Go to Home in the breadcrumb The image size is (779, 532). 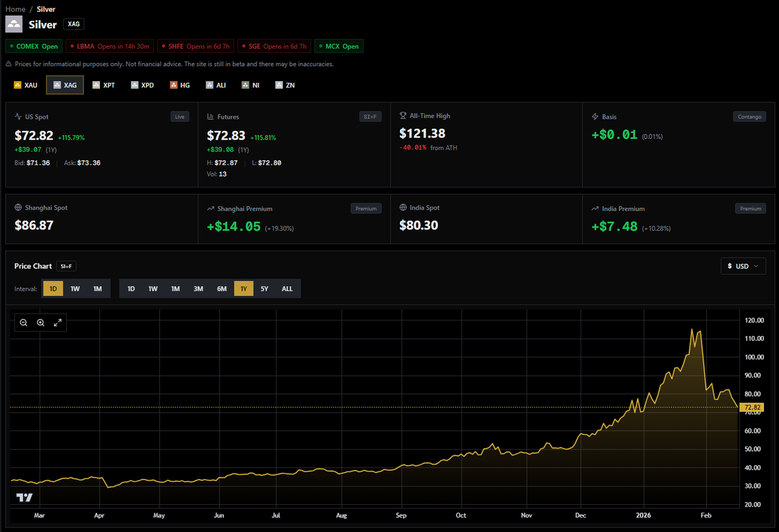click(x=16, y=9)
